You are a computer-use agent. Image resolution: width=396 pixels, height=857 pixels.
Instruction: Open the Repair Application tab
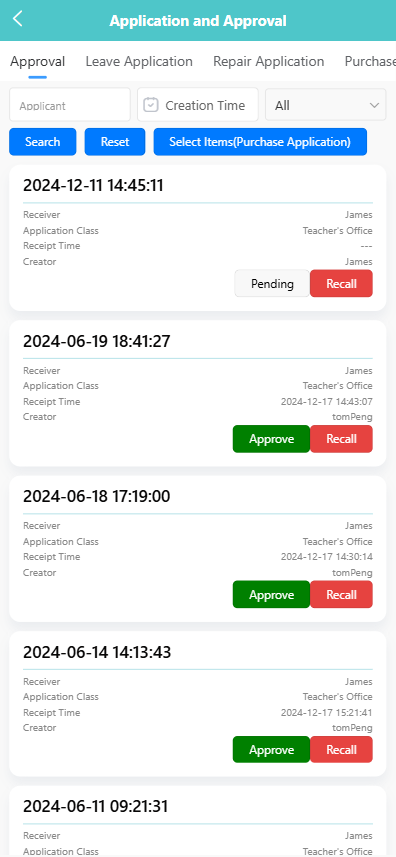pyautogui.click(x=268, y=61)
